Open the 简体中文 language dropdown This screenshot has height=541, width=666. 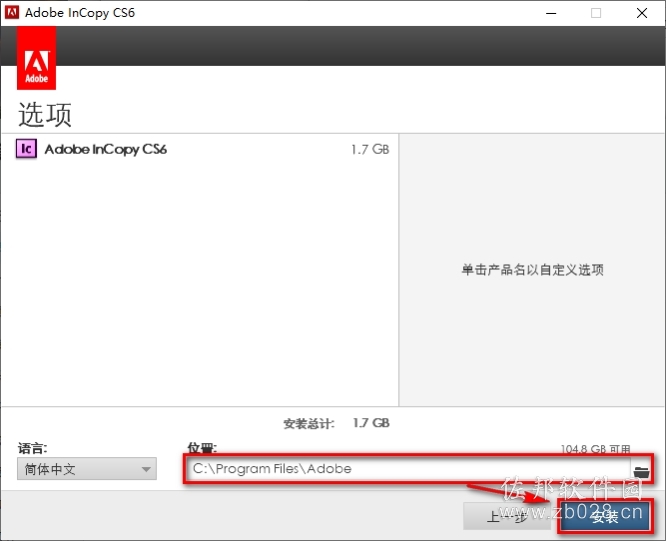coord(87,469)
